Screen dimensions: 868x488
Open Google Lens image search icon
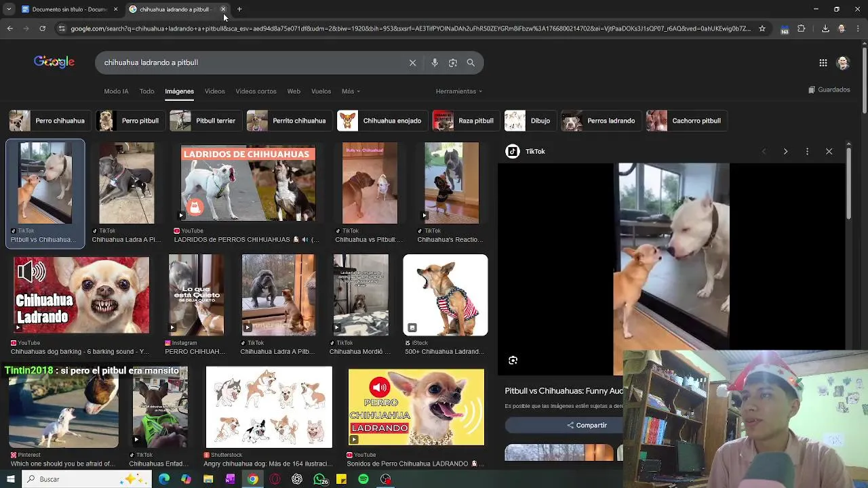click(453, 62)
